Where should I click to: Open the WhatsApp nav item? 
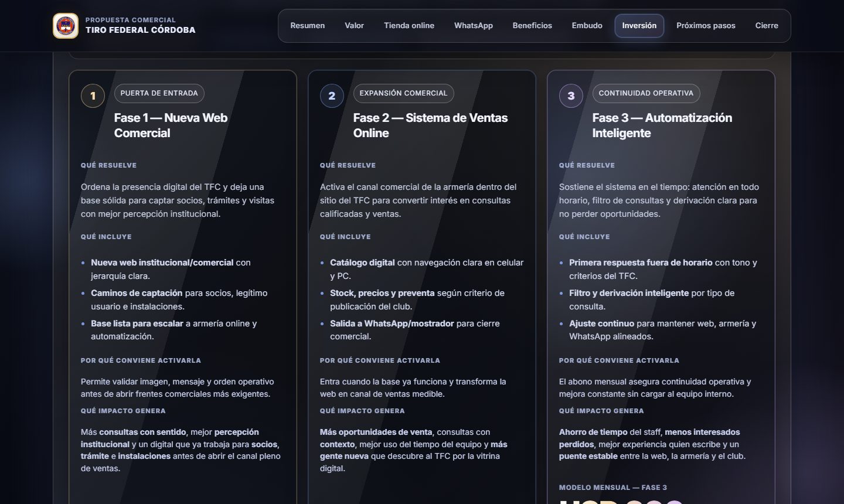pyautogui.click(x=474, y=26)
